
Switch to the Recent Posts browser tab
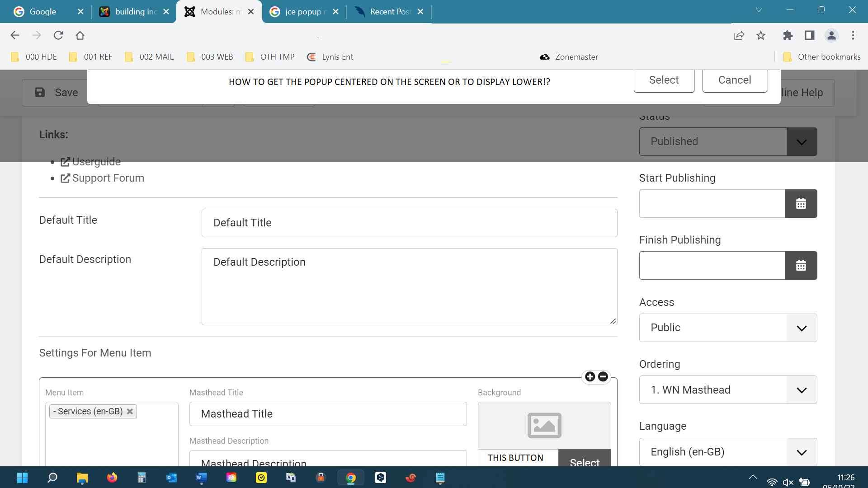click(390, 12)
